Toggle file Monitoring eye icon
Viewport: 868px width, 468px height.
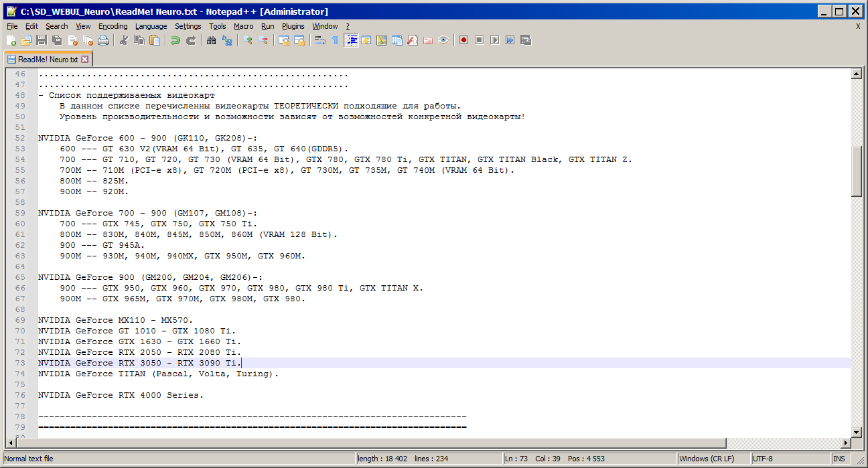pyautogui.click(x=443, y=40)
